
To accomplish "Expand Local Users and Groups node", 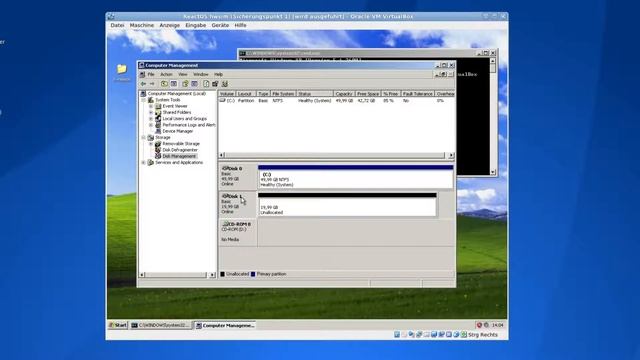I will pyautogui.click(x=151, y=119).
